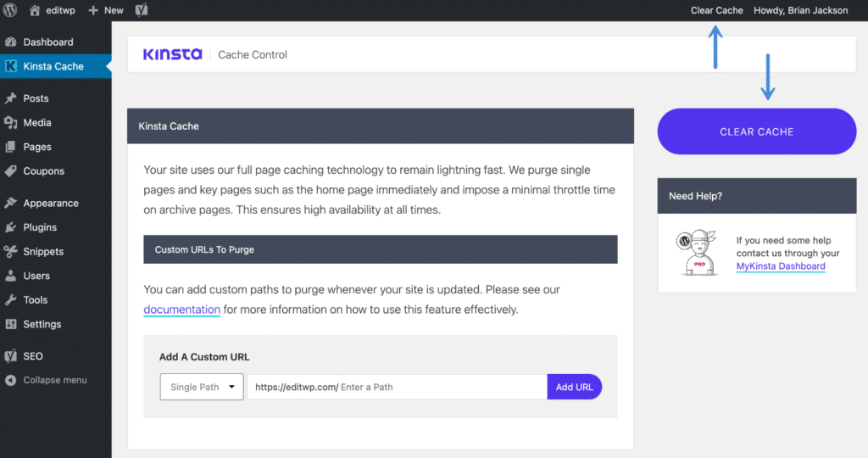Click the Media library icon

pyautogui.click(x=10, y=122)
